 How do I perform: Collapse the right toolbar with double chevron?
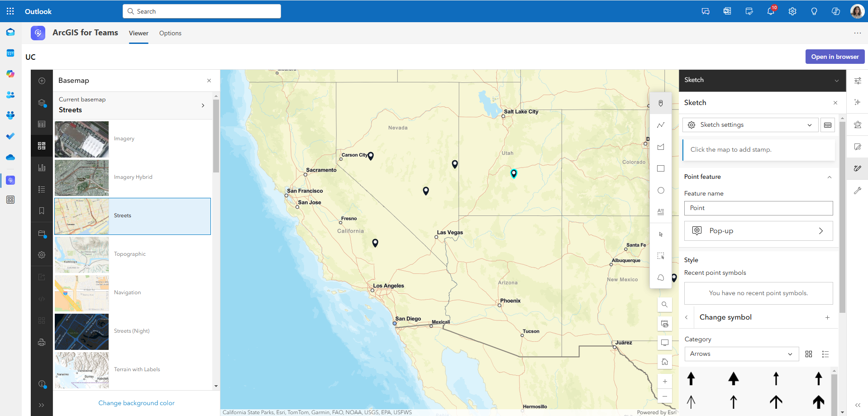[x=858, y=405]
